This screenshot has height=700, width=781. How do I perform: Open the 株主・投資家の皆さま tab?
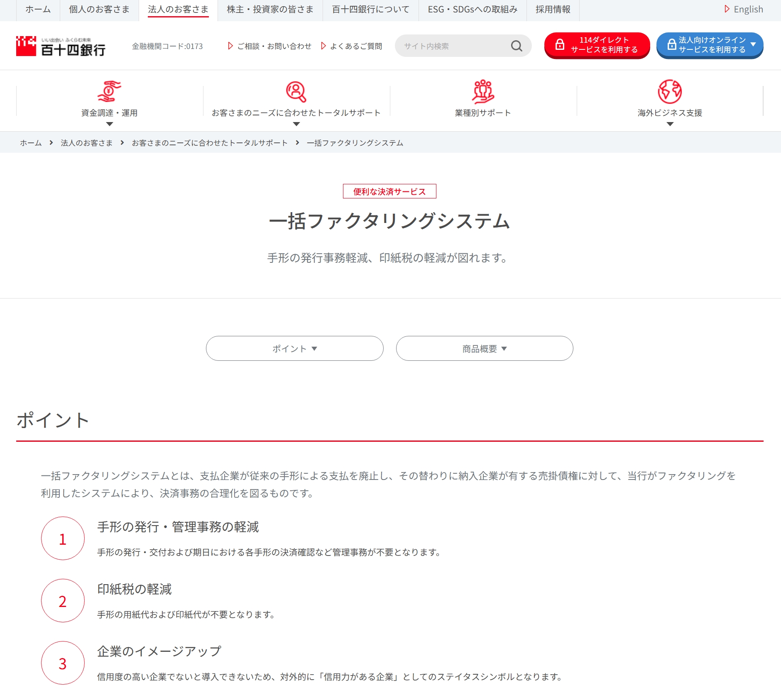tap(270, 10)
